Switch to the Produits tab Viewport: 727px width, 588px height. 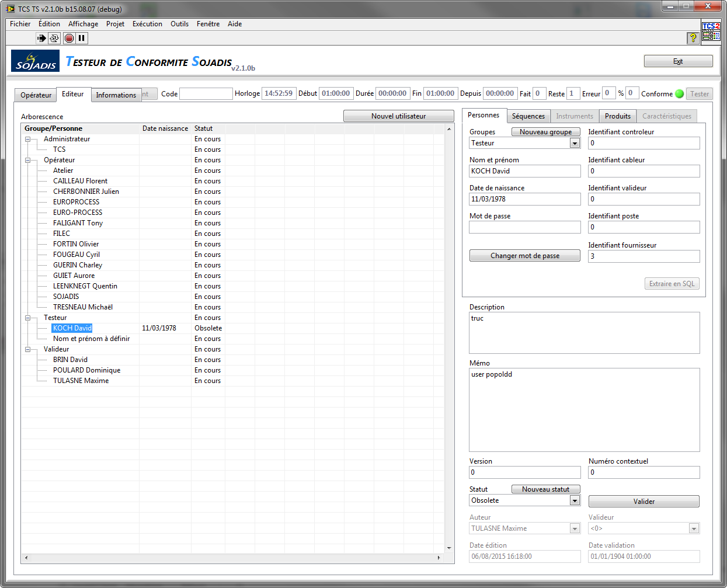[x=618, y=116]
